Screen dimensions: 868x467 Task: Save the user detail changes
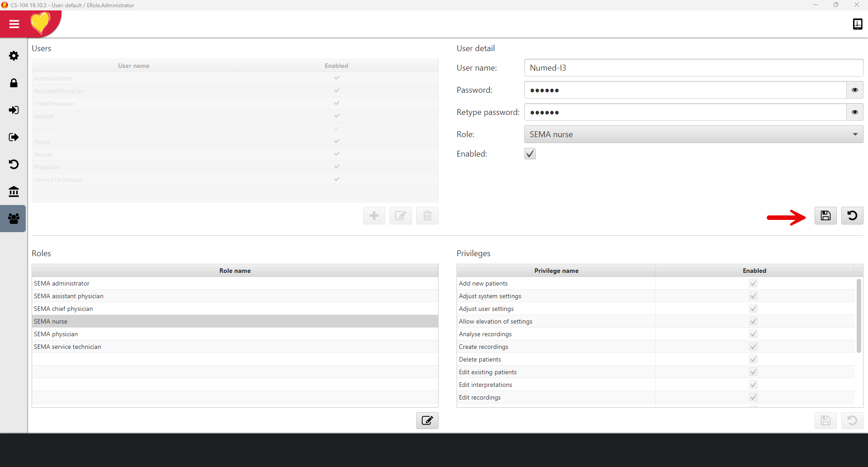click(x=826, y=216)
